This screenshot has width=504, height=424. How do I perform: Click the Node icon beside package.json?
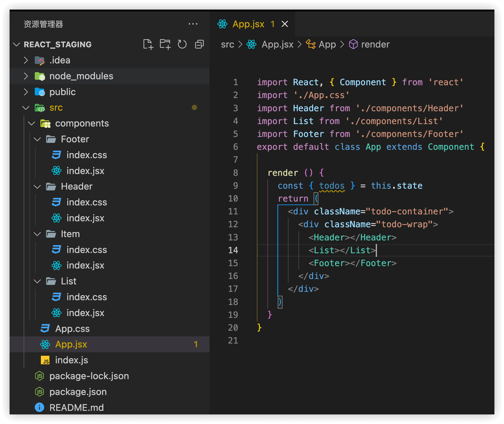(x=39, y=392)
